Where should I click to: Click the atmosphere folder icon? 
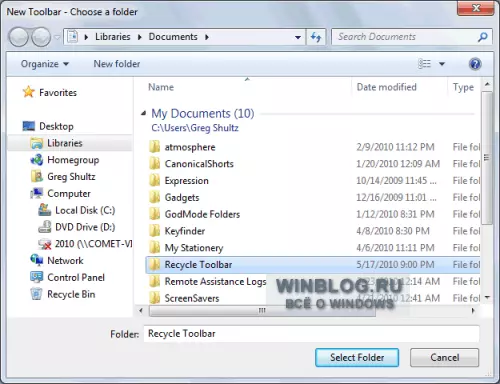coord(154,147)
